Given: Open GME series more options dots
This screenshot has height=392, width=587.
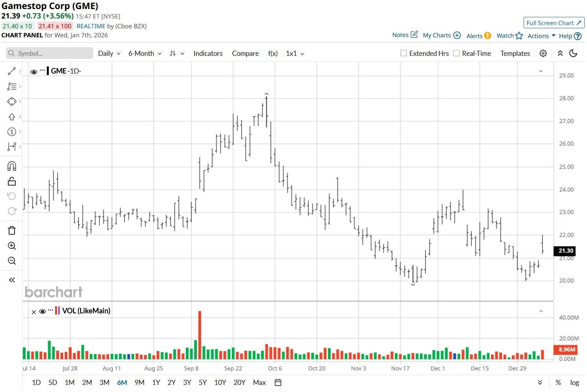Looking at the screenshot, I should [42, 70].
